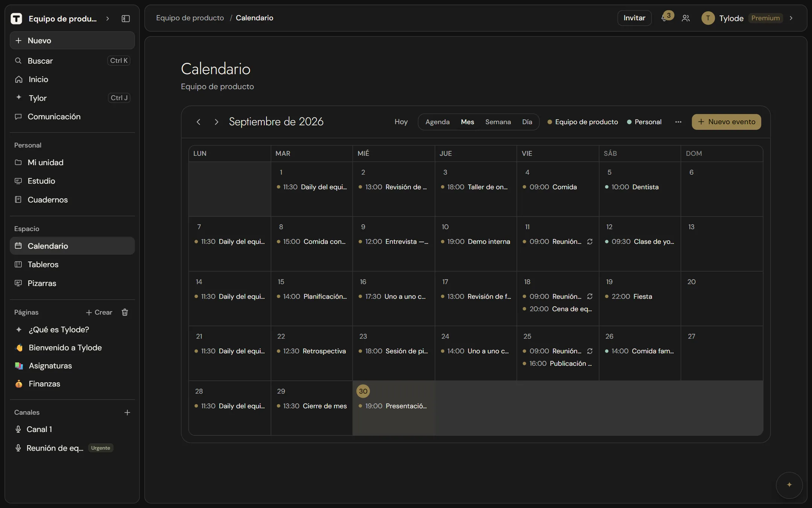This screenshot has width=812, height=508.
Task: Open the 19:00 Demo interna event
Action: coord(476,242)
